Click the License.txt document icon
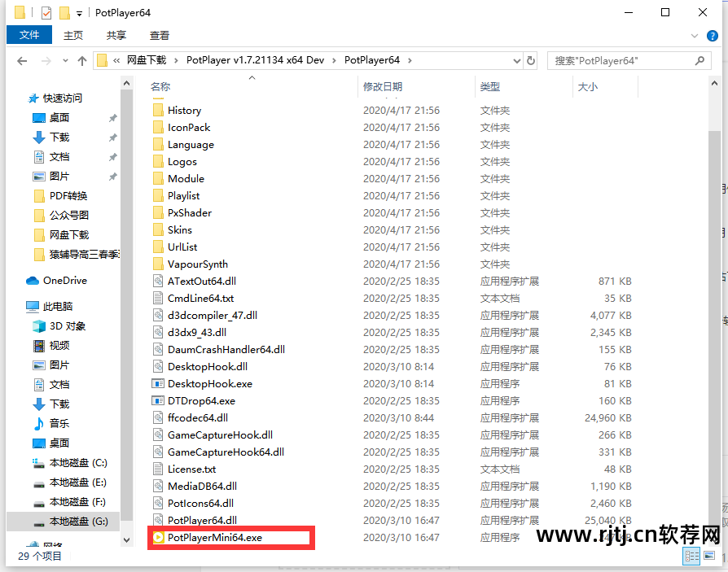 pos(158,469)
